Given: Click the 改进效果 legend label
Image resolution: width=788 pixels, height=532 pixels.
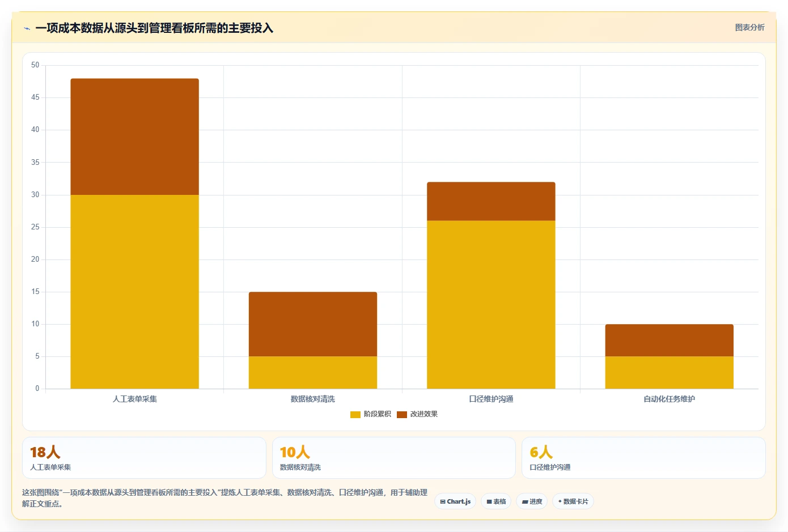Looking at the screenshot, I should (x=424, y=414).
